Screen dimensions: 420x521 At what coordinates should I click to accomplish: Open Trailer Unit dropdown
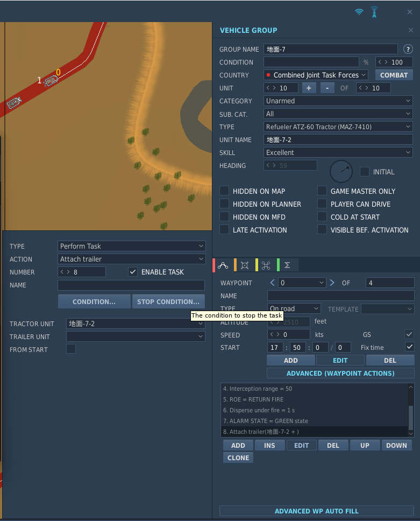tap(136, 336)
